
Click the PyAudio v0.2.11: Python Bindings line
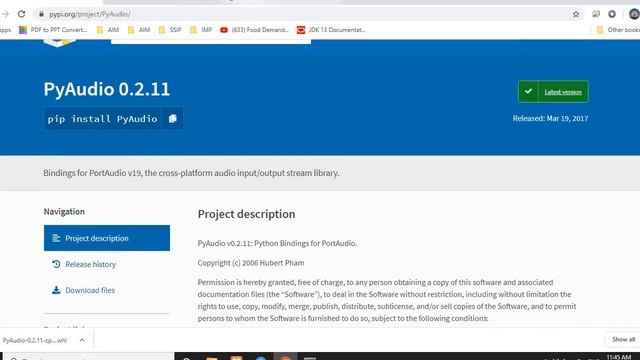[x=278, y=243]
